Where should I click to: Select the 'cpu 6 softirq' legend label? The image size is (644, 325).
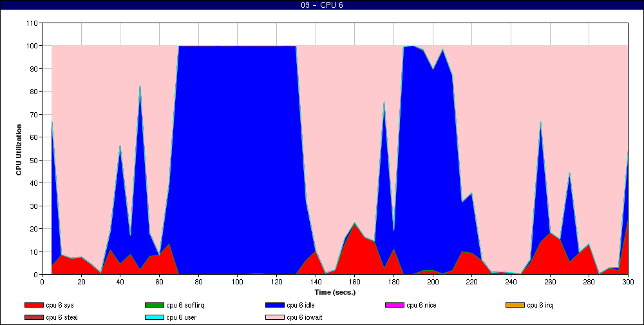(185, 305)
